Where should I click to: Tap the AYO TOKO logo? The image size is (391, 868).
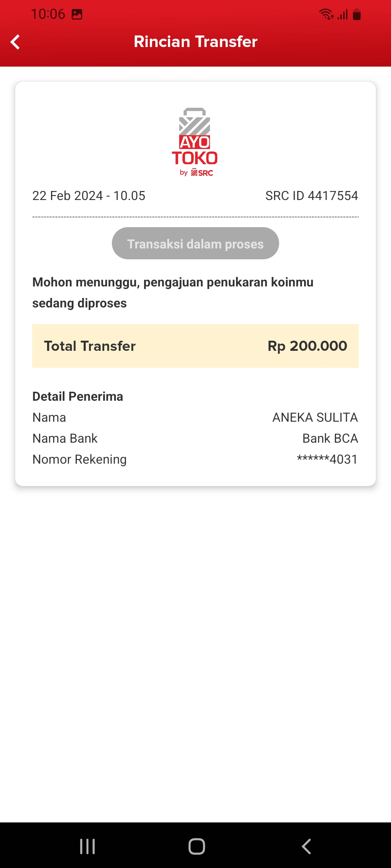click(195, 142)
